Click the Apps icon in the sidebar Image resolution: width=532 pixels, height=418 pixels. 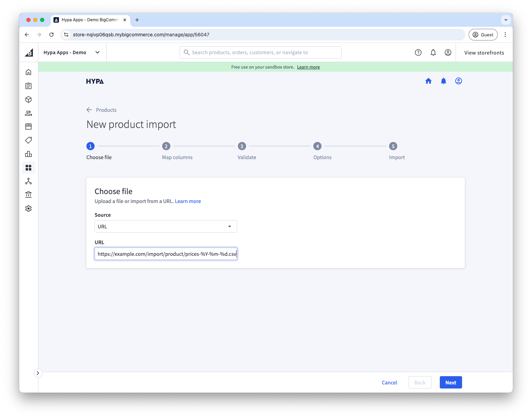tap(28, 168)
